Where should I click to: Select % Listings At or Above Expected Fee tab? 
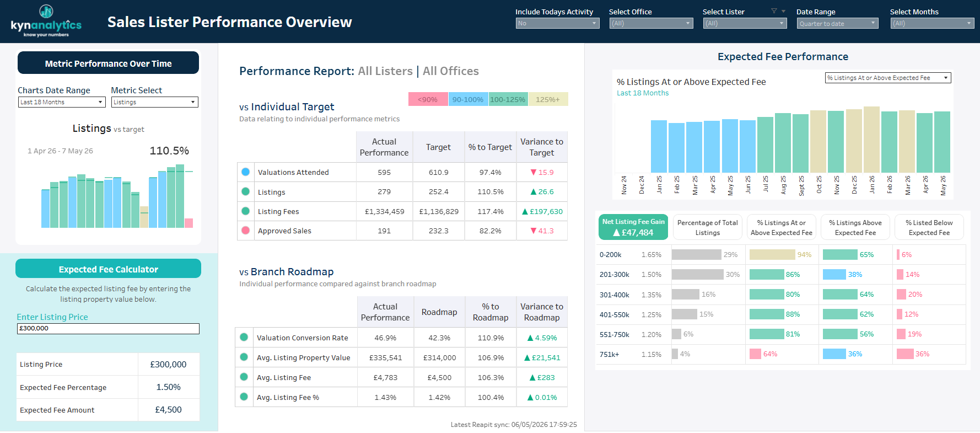coord(781,227)
